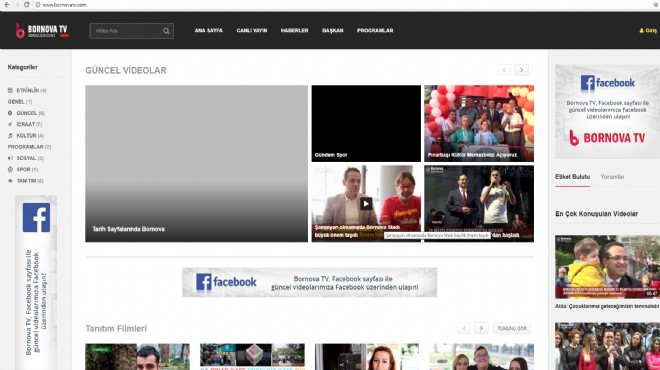Screen dimensions: 660x370
Task: Show next Tanıtım Filmleri items
Action: point(481,328)
